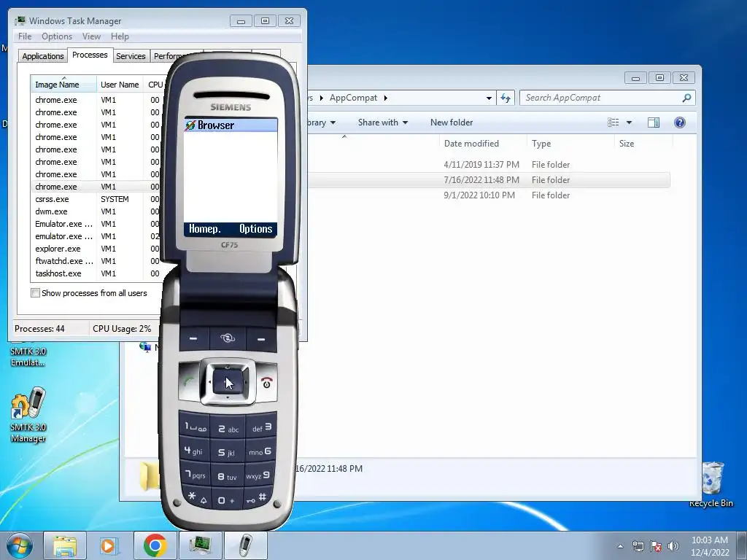Viewport: 747px width, 560px height.
Task: Open the Explorer help question-mark icon
Action: tap(680, 122)
